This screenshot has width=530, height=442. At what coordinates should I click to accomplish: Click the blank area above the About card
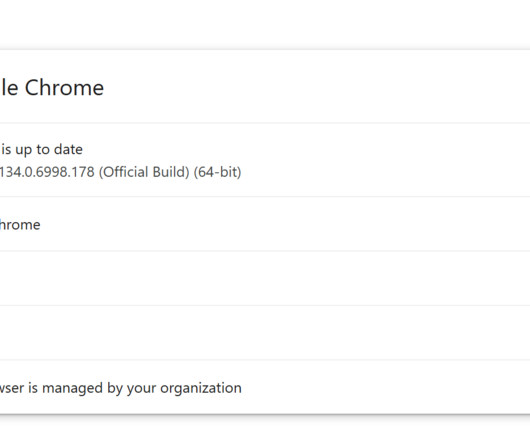pos(265,24)
